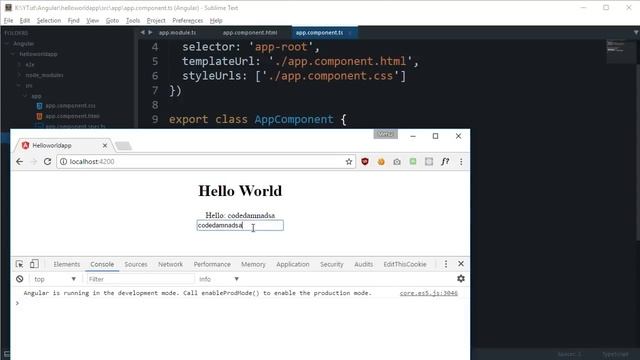Expand the e2e folder
Viewport: 640px width, 360px height.
19,64
